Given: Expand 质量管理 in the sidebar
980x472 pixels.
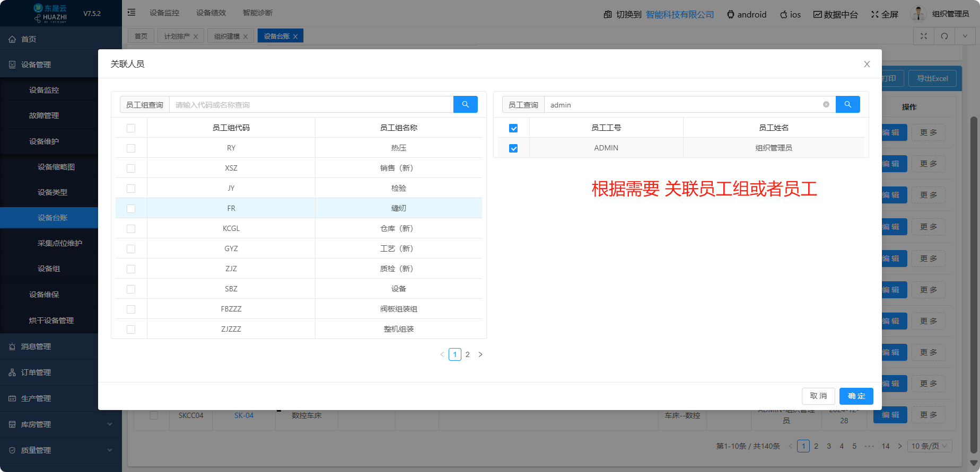Looking at the screenshot, I should coord(61,450).
